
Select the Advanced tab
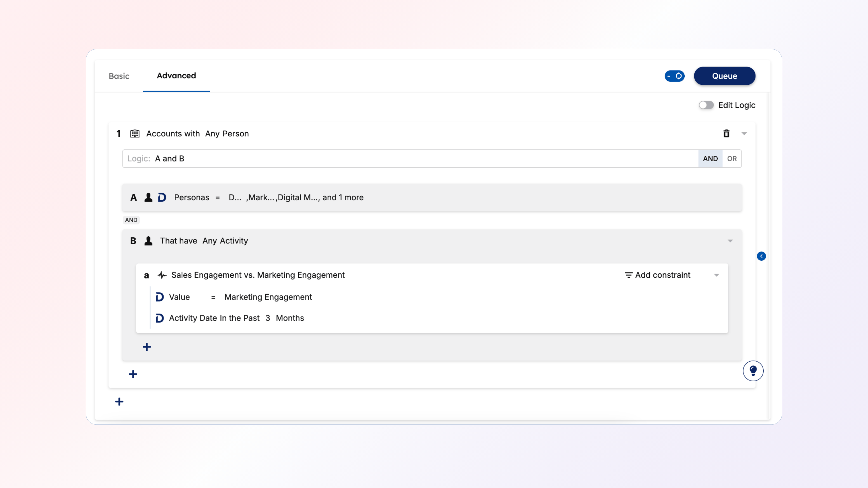176,76
